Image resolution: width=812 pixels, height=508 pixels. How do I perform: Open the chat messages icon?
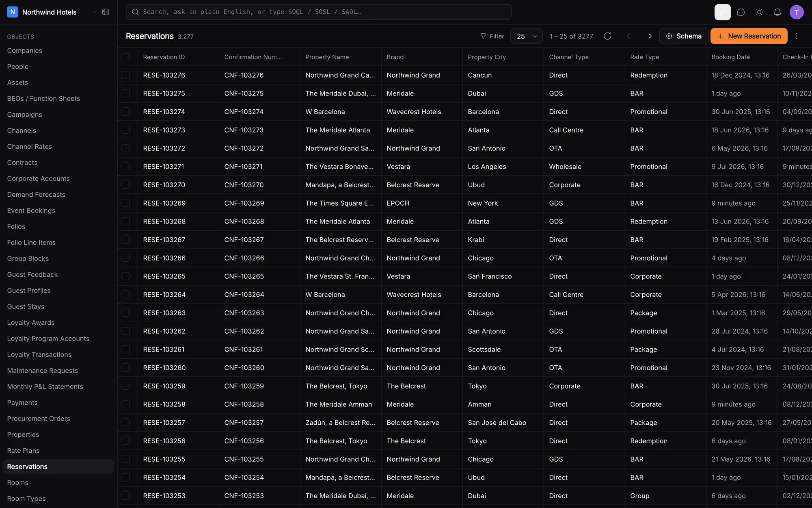click(741, 12)
